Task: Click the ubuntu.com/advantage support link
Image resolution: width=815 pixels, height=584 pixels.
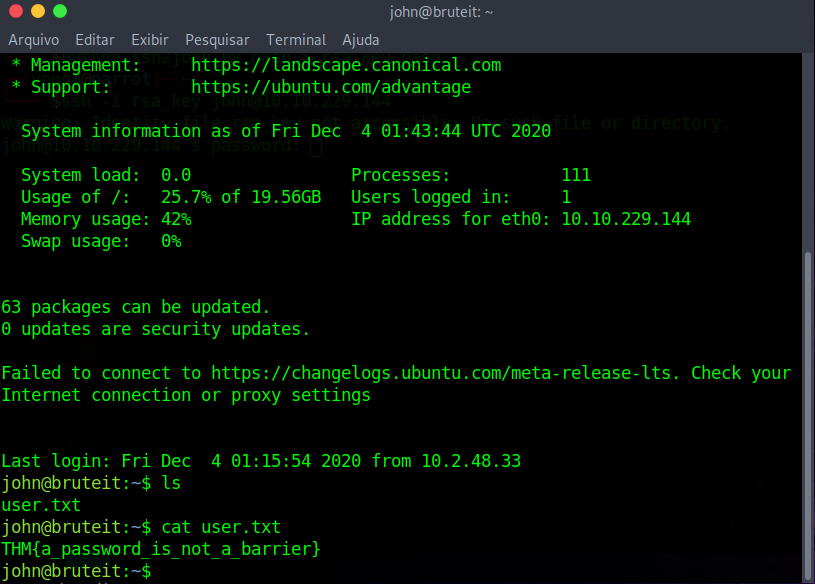Action: point(331,87)
